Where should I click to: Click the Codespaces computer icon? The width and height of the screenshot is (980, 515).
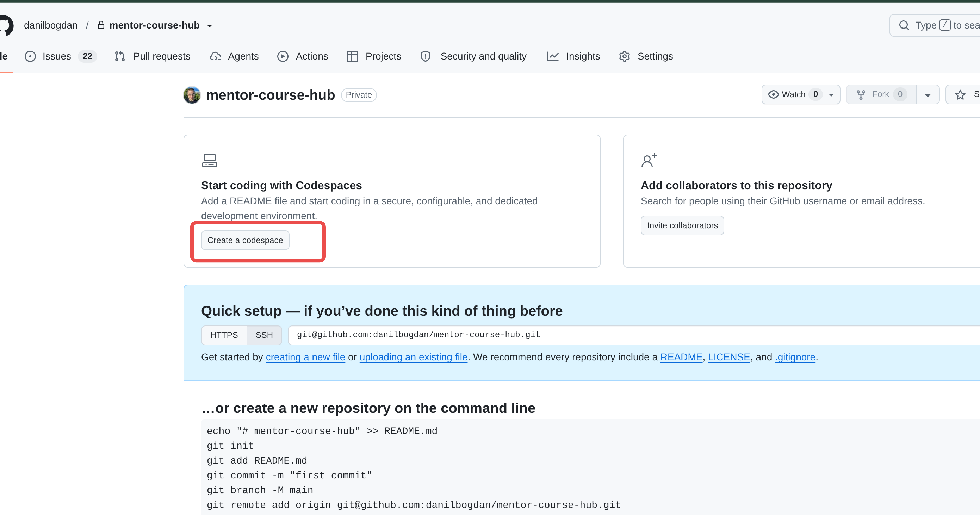pos(209,161)
